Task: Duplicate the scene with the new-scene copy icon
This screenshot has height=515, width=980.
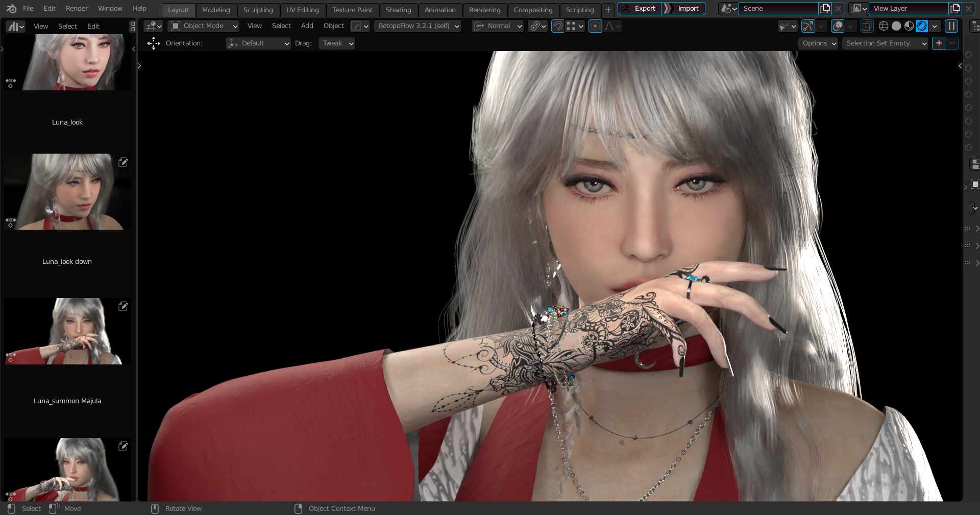Action: click(x=825, y=8)
